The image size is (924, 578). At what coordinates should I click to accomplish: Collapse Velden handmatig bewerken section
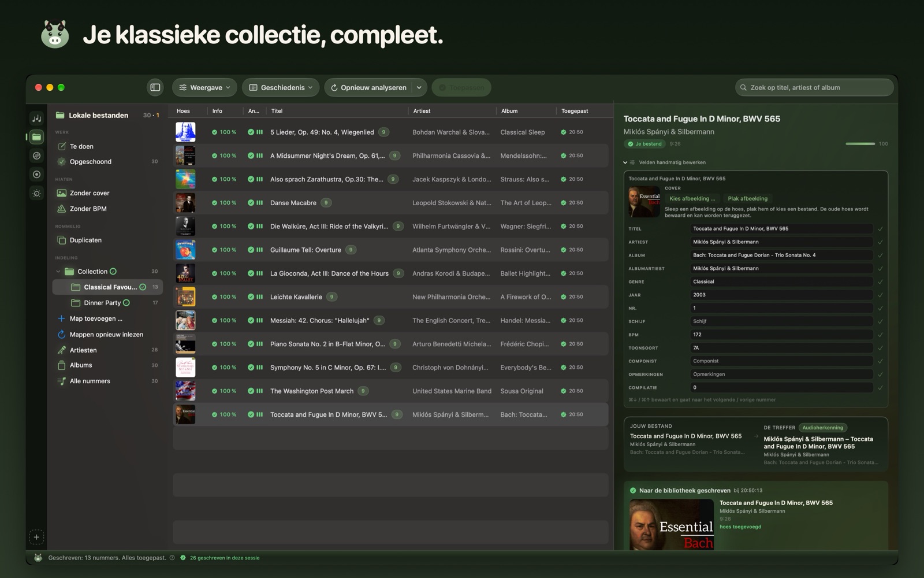tap(625, 162)
